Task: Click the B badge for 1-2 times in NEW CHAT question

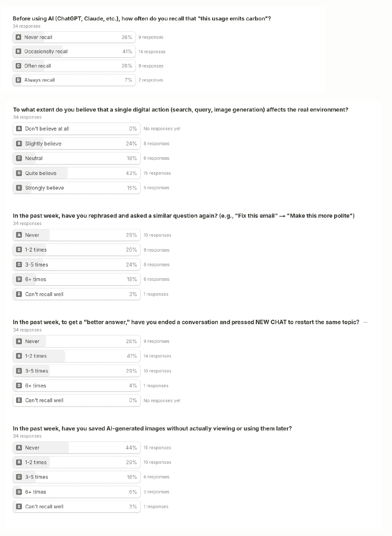Action: 19,356
